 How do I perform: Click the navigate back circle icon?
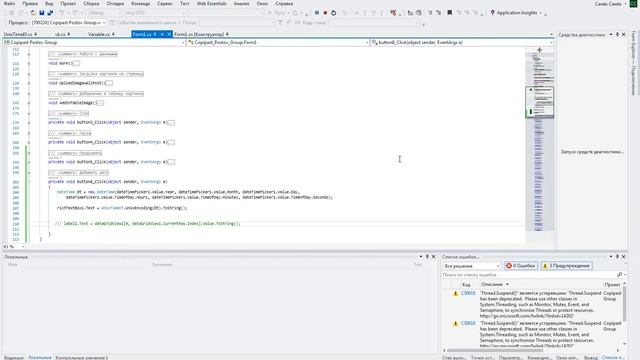coord(11,13)
